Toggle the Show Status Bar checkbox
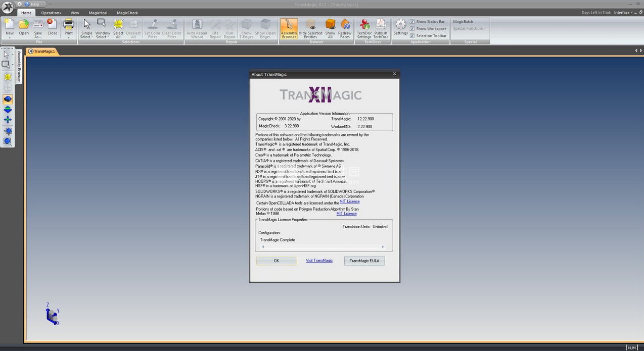Viewport: 644px width, 351px height. click(x=412, y=22)
